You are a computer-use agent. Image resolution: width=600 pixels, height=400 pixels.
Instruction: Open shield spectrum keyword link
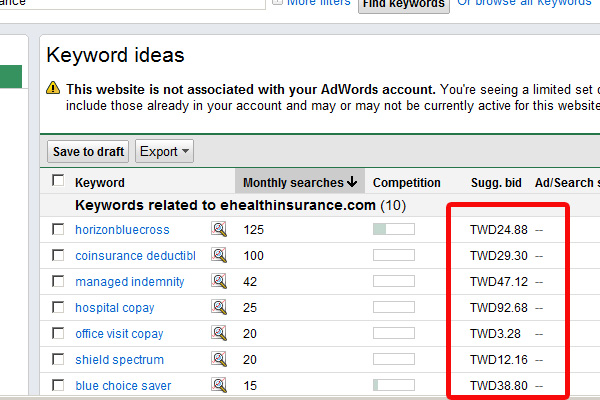119,360
